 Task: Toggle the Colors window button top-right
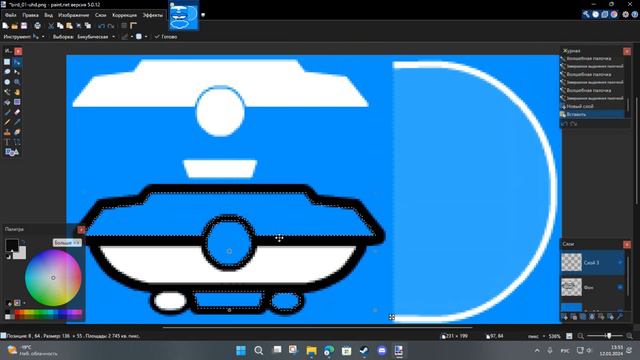(x=614, y=14)
